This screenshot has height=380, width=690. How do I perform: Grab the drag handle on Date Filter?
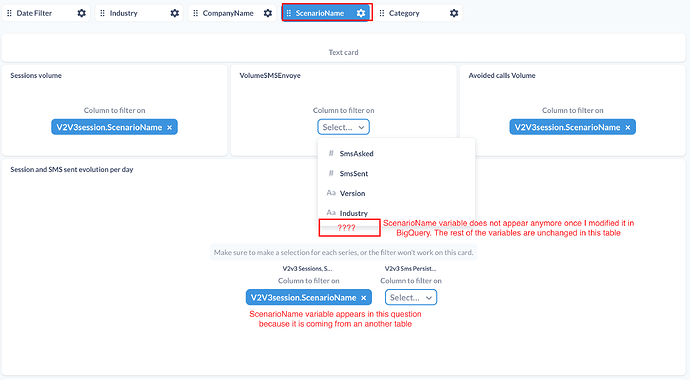click(x=9, y=13)
